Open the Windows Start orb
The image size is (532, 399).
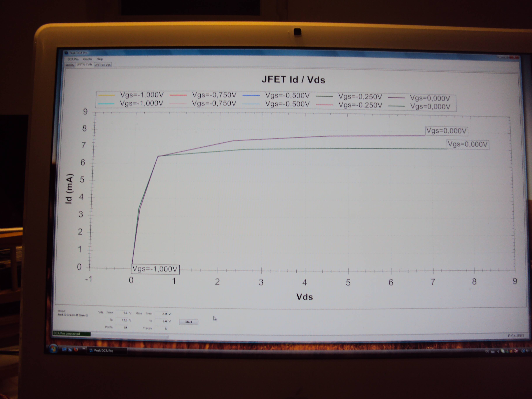pyautogui.click(x=53, y=349)
